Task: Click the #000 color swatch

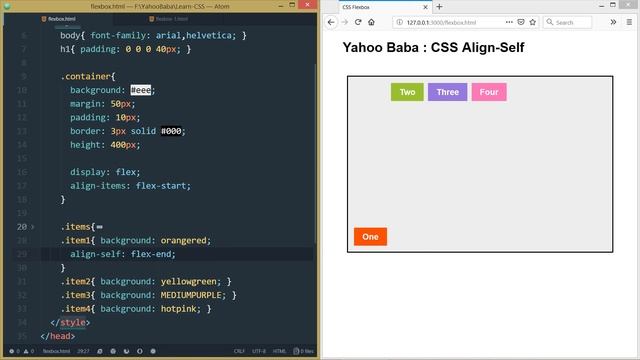Action: 171,131
